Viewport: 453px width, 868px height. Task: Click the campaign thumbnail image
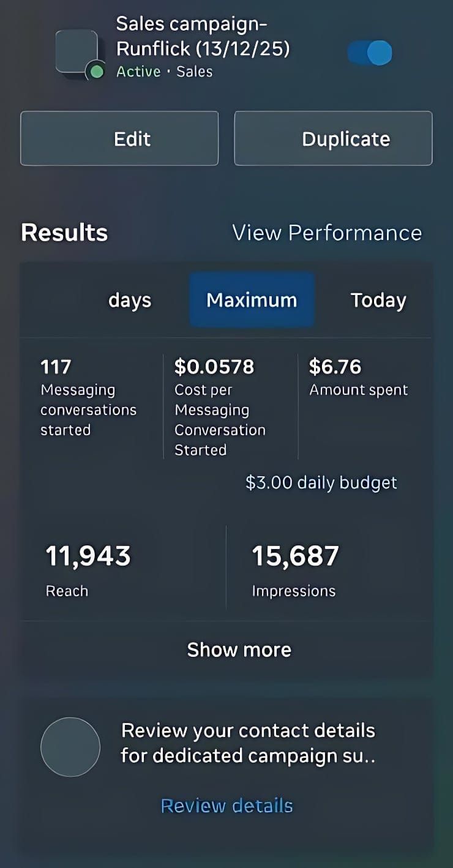[x=77, y=53]
